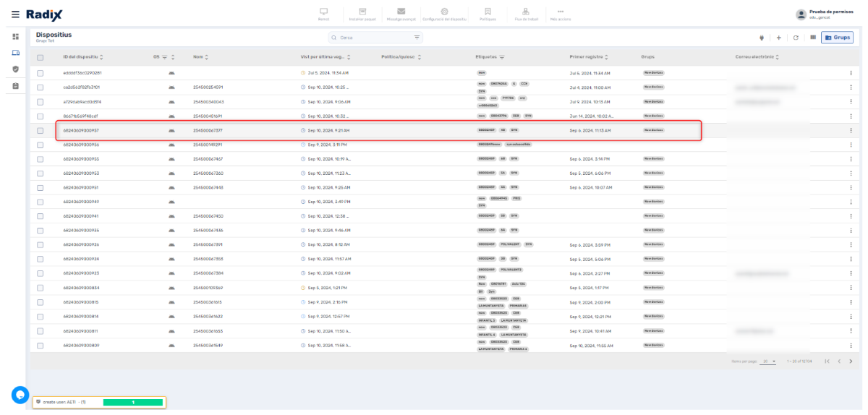The width and height of the screenshot is (868, 415).
Task: Open the Etiquetes column filter
Action: 501,57
